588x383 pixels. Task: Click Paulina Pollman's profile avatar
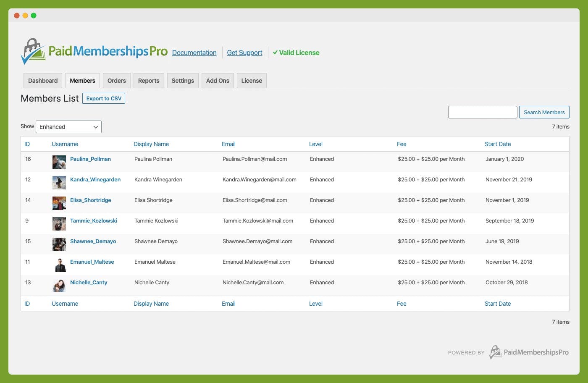59,162
